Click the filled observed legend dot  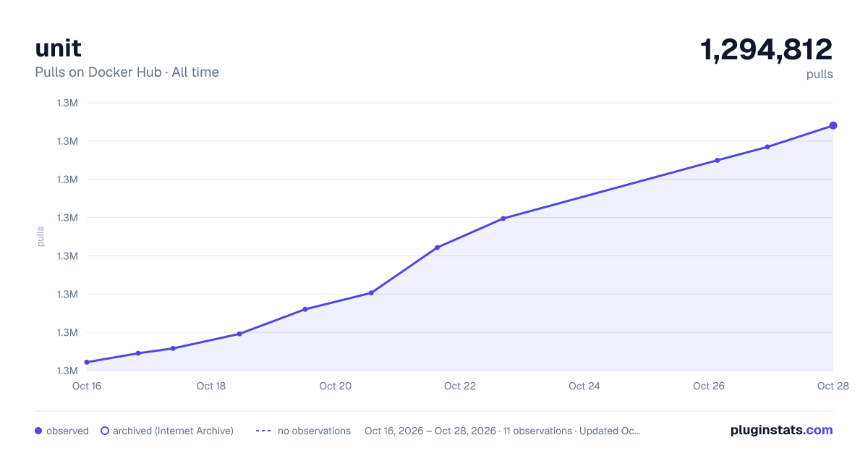[38, 431]
